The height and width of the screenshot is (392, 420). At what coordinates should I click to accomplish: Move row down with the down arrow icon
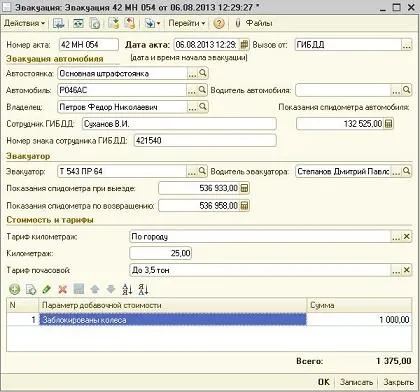tap(111, 289)
